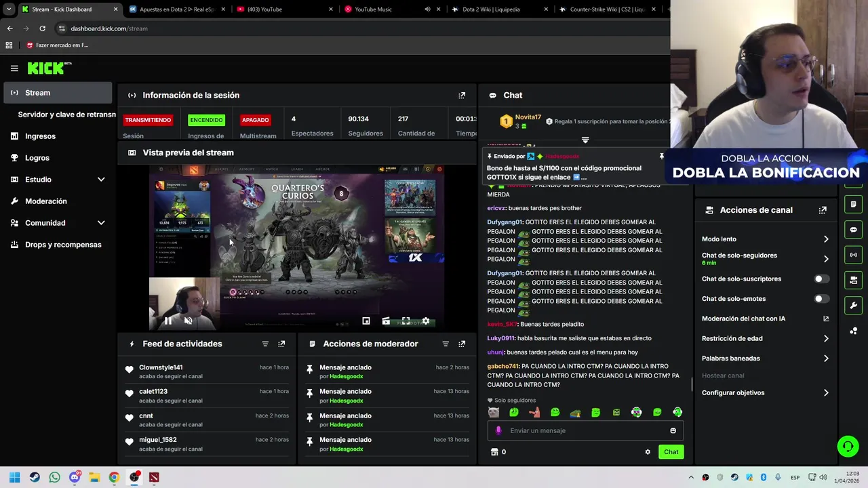This screenshot has width=868, height=488.
Task: Open the green support headset bubble
Action: [x=848, y=446]
